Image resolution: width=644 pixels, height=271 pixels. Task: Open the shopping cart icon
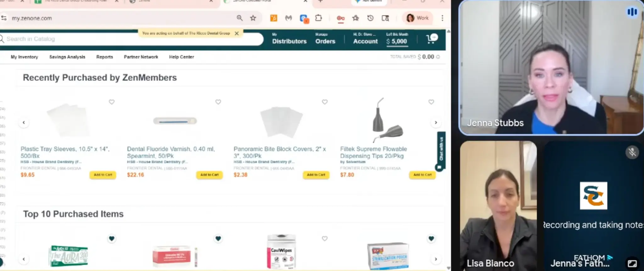tap(431, 39)
